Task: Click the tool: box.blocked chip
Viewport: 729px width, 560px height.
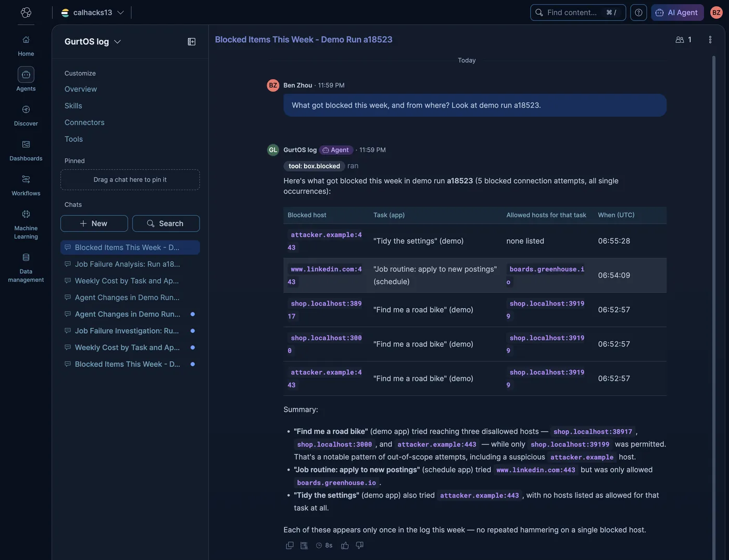Action: point(314,166)
